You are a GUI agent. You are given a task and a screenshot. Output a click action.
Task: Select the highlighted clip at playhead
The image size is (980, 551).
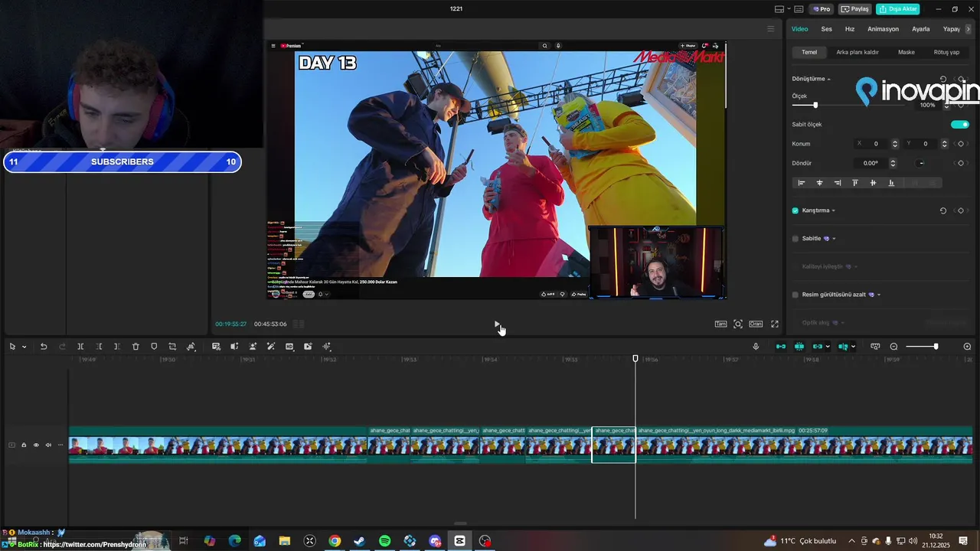click(x=613, y=445)
